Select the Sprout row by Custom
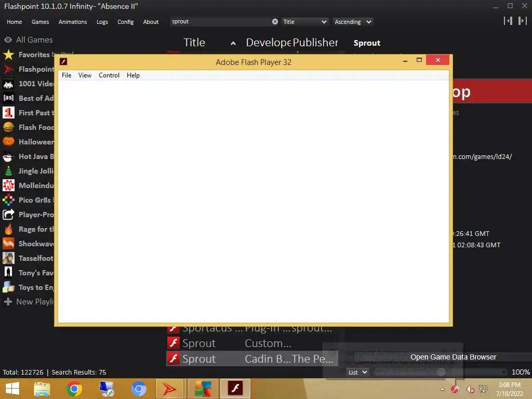Image resolution: width=532 pixels, height=399 pixels. point(252,343)
